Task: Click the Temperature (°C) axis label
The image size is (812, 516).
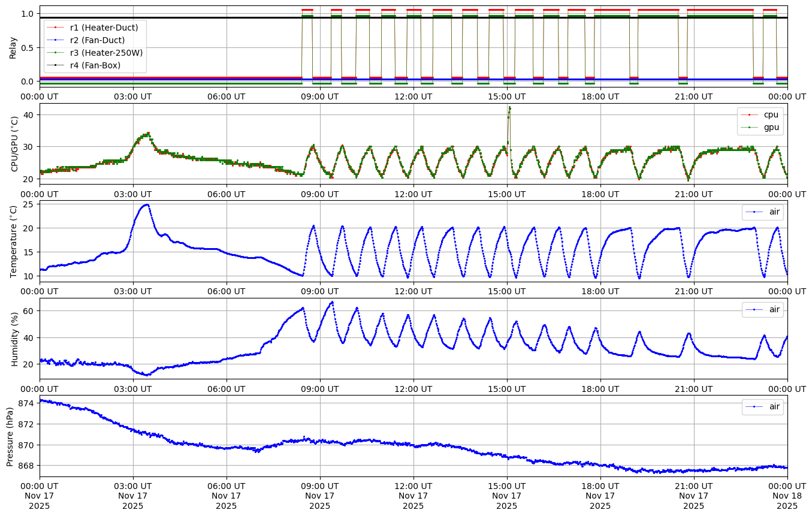Action: pyautogui.click(x=13, y=241)
